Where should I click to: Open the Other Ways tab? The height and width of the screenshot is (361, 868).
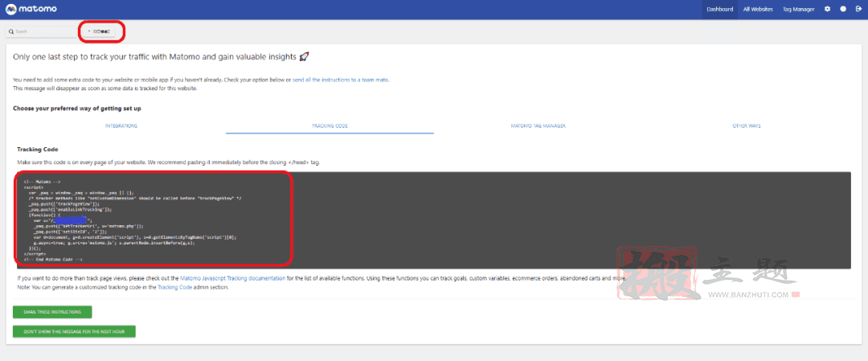coord(746,125)
